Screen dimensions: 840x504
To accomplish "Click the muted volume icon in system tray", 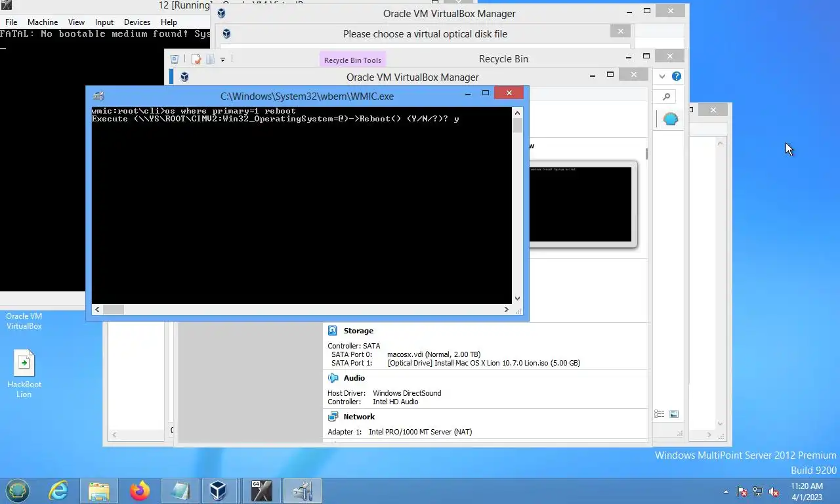I will pyautogui.click(x=774, y=492).
